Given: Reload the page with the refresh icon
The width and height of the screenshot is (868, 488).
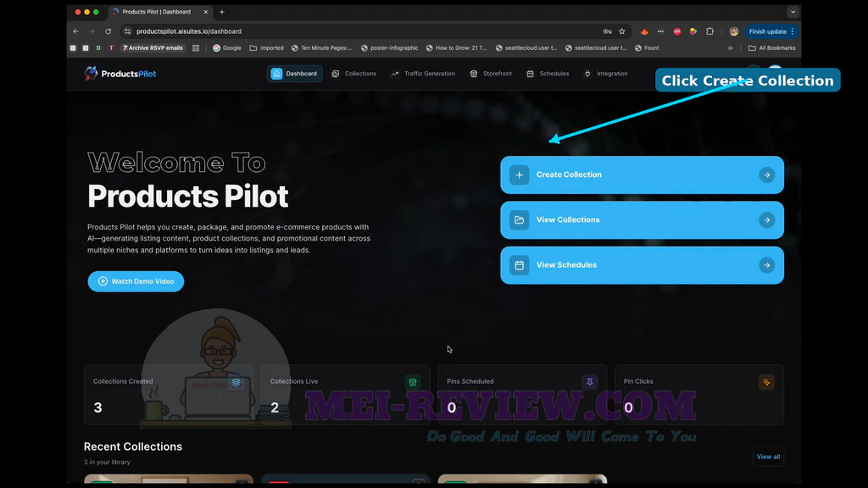Looking at the screenshot, I should pyautogui.click(x=108, y=31).
